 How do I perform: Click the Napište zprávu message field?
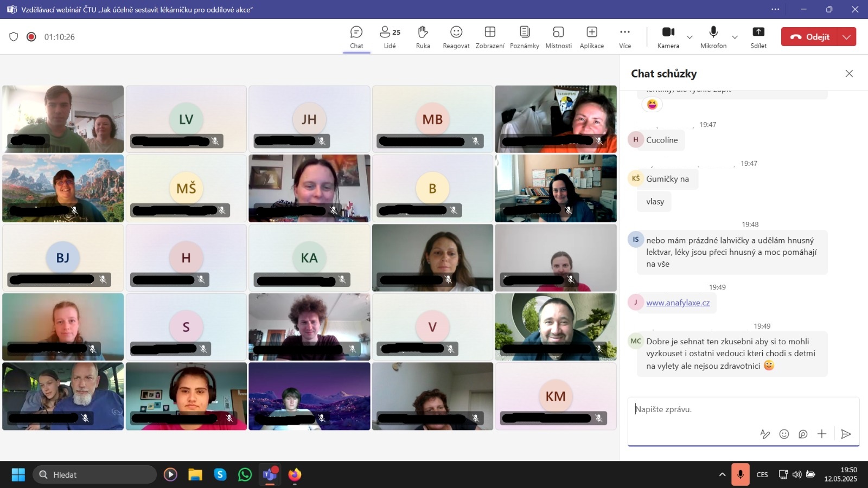coord(743,409)
